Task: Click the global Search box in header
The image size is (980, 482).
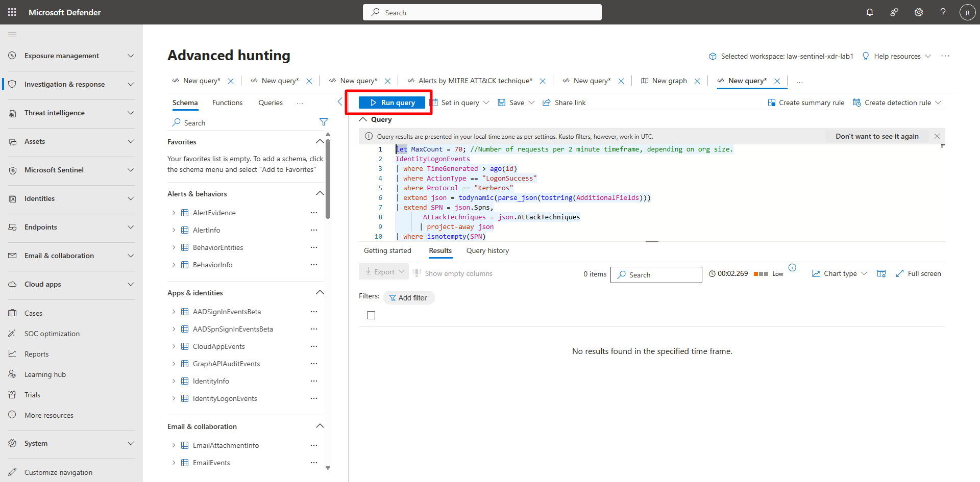Action: (x=482, y=12)
